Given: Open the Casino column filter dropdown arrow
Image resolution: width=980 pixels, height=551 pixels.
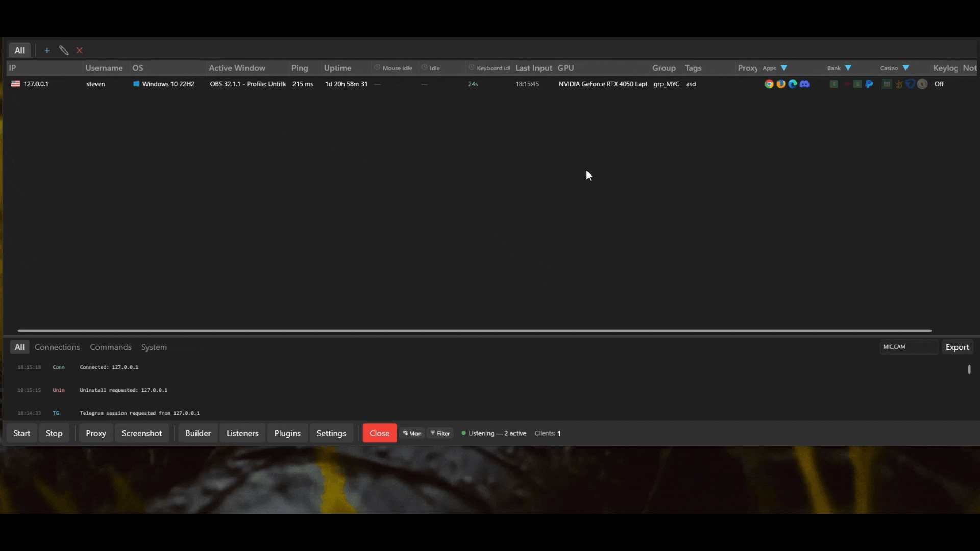Looking at the screenshot, I should [906, 68].
